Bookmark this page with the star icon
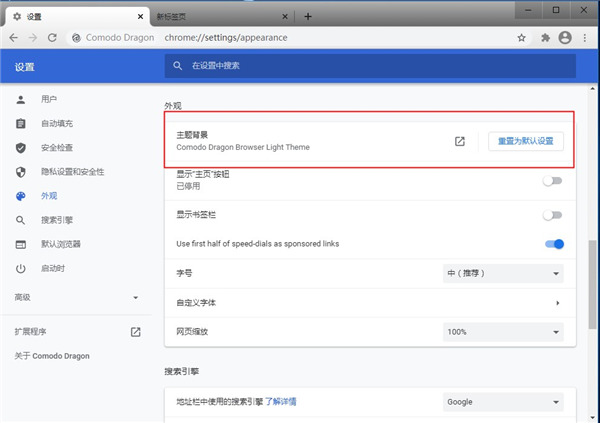 [521, 38]
